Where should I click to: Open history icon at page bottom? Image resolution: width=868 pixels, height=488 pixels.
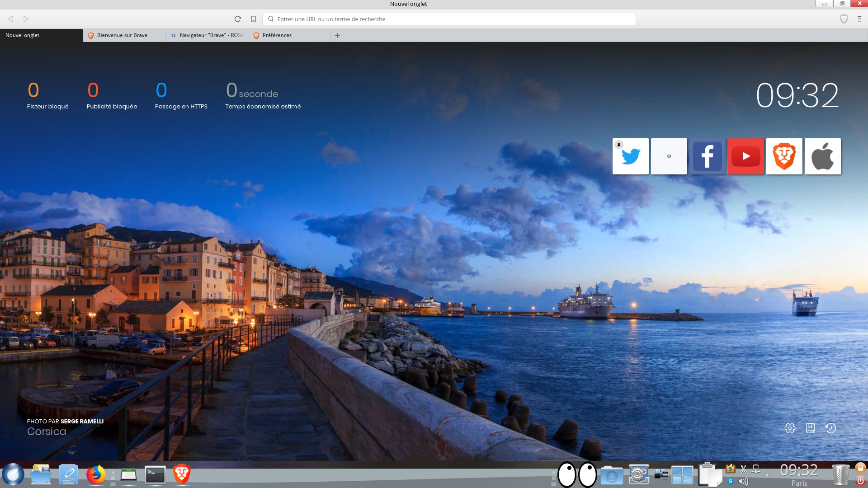point(830,428)
